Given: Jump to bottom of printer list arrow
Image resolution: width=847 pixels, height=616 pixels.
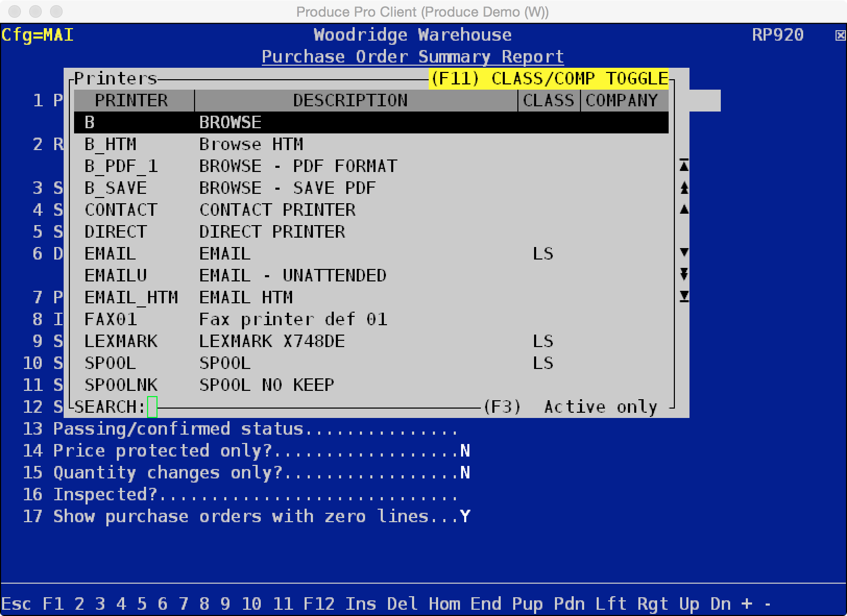Looking at the screenshot, I should (x=684, y=297).
